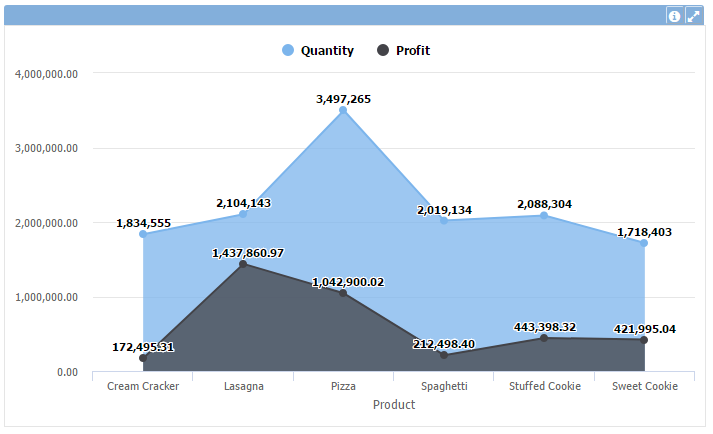Click the Spaghetti profit point 212,498.40

pos(444,355)
